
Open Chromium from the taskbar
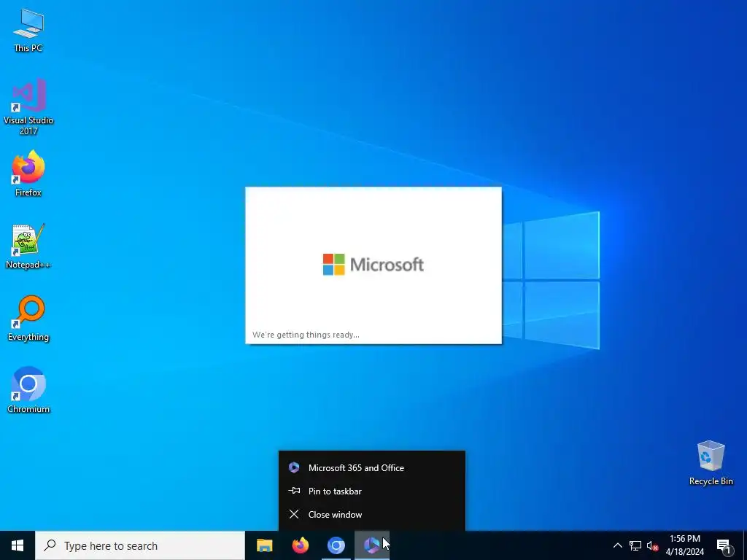coord(336,545)
